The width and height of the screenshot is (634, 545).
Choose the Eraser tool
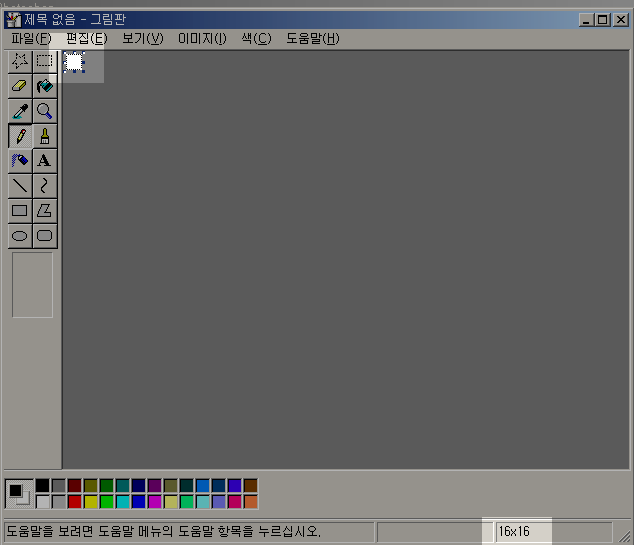(20, 86)
